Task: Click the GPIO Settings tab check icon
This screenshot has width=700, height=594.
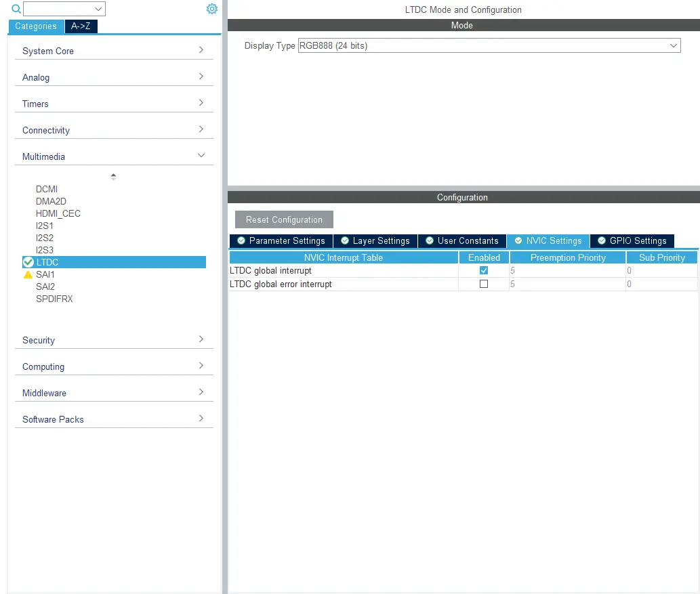Action: pos(602,240)
